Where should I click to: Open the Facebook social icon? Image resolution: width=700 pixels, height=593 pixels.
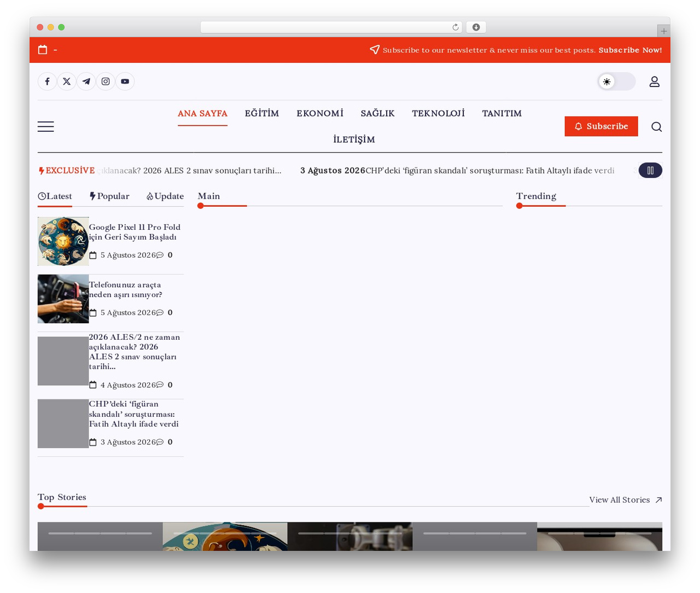tap(48, 82)
